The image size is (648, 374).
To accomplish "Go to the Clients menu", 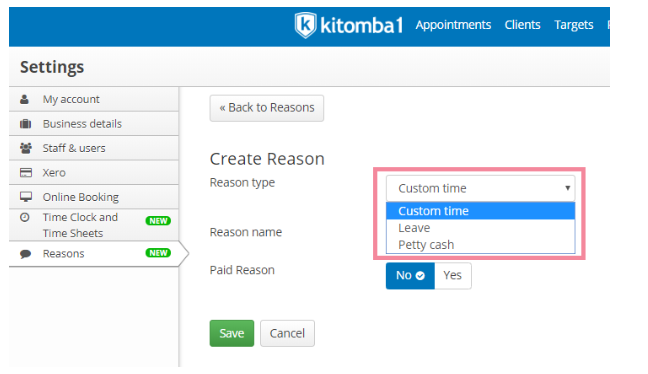I will (522, 25).
